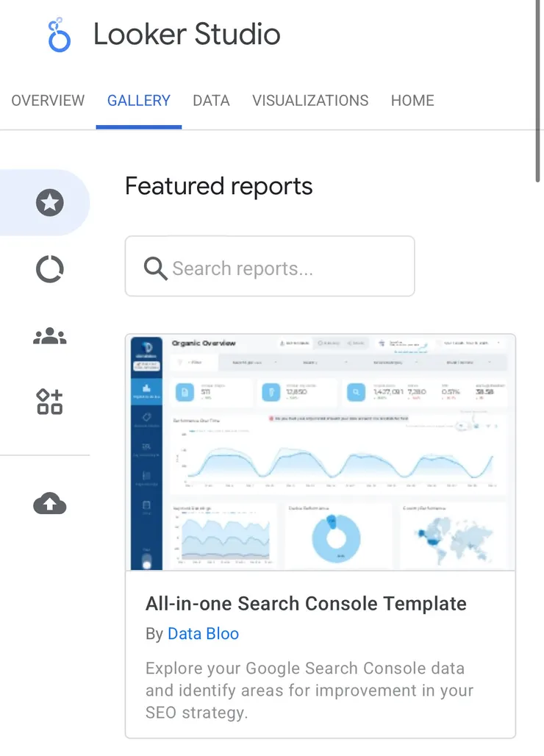Image resolution: width=544 pixels, height=756 pixels.
Task: Open the DATA tab
Action: [211, 100]
